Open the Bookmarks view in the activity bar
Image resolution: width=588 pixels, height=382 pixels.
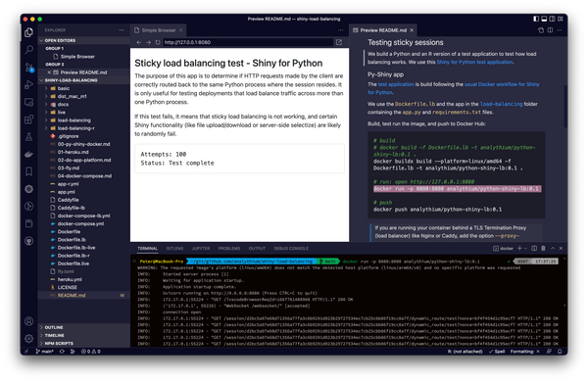[28, 171]
